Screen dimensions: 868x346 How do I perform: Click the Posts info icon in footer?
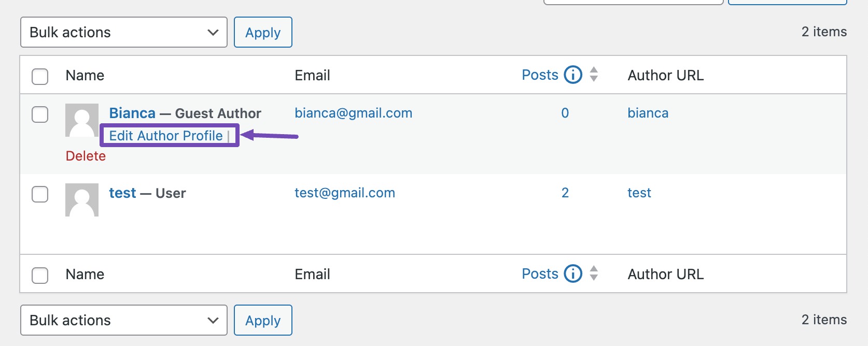[573, 274]
